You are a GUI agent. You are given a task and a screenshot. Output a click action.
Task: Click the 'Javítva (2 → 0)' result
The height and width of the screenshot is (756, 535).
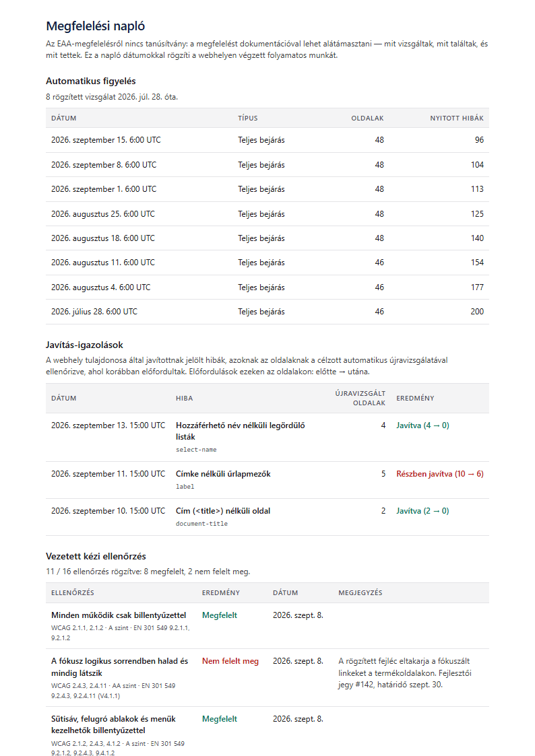point(422,510)
